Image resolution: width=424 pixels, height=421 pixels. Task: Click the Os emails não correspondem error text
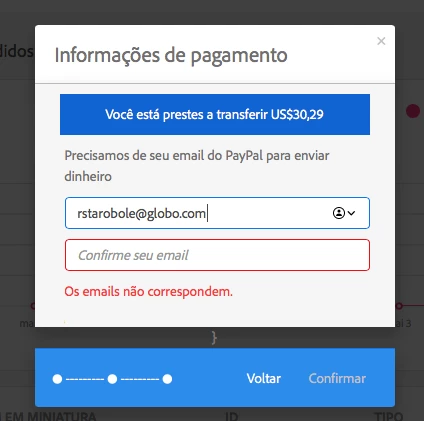(x=148, y=292)
